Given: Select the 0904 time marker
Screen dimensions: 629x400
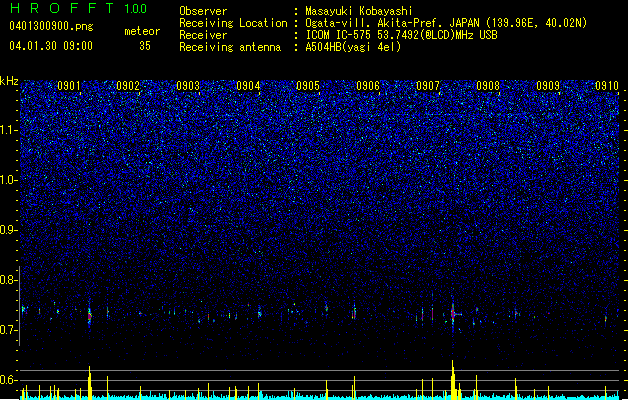Looking at the screenshot, I should pyautogui.click(x=248, y=86).
